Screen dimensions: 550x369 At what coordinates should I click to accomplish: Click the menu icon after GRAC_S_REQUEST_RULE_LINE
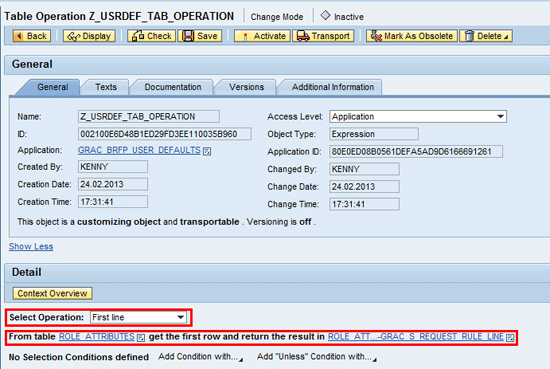[x=510, y=337]
